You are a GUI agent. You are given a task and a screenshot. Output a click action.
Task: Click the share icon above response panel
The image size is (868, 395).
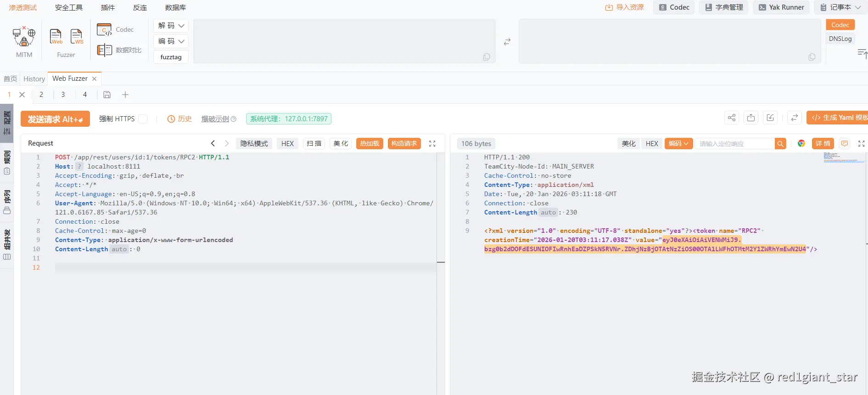732,118
